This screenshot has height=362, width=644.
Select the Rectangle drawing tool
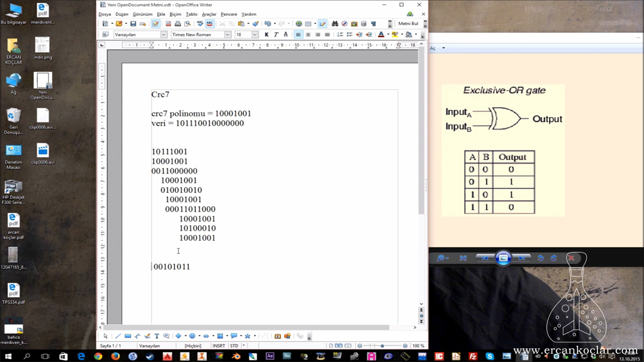point(128,336)
